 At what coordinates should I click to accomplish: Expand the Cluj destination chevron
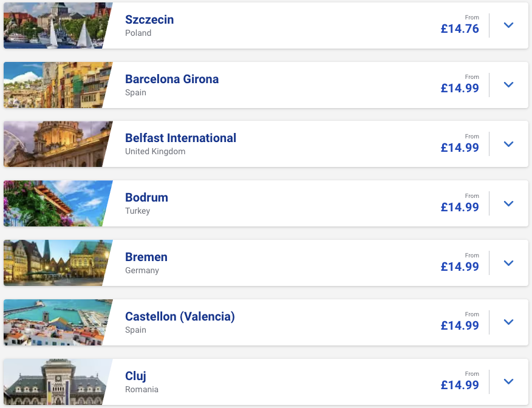pyautogui.click(x=509, y=382)
